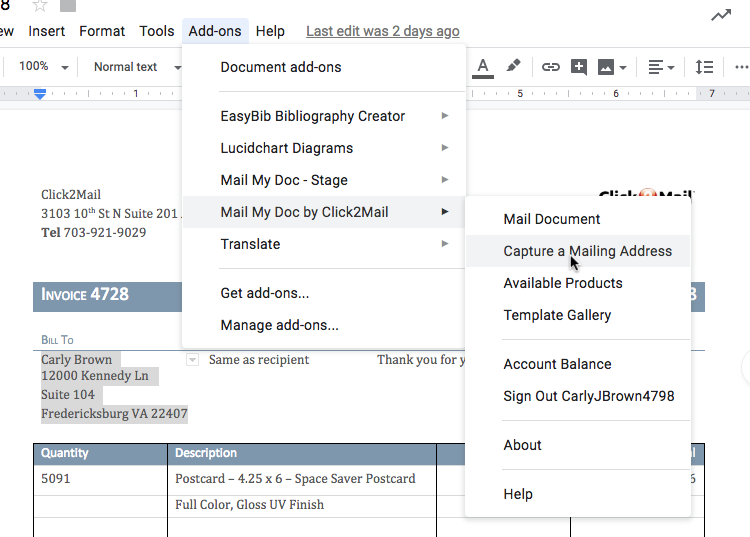The width and height of the screenshot is (750, 537).
Task: Choose Manage add-ons...
Action: coord(324,325)
